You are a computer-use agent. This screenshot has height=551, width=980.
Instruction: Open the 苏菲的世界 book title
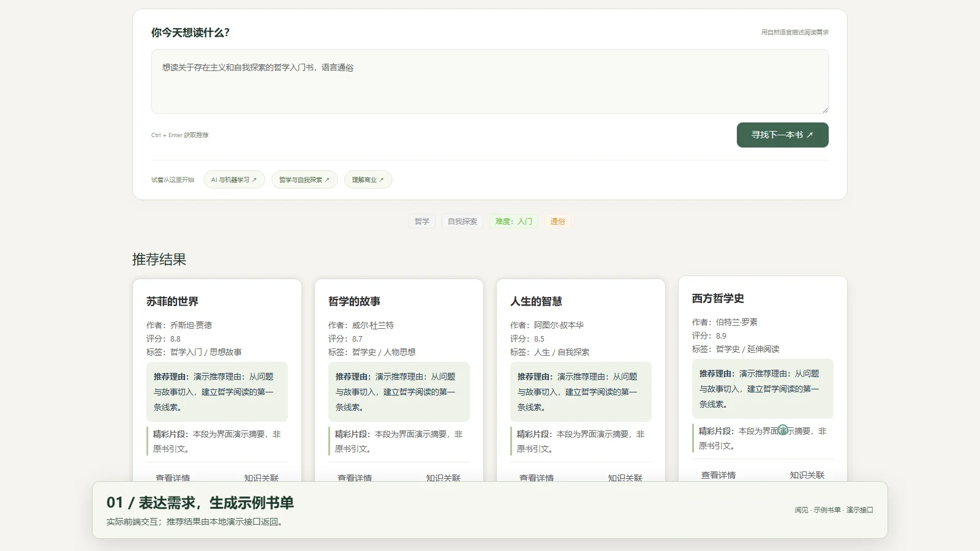(x=172, y=301)
